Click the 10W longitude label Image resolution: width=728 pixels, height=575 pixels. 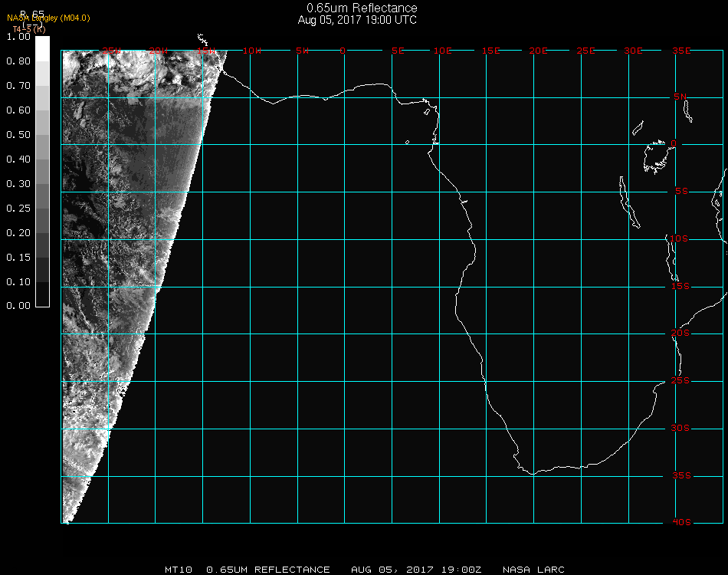[251, 51]
